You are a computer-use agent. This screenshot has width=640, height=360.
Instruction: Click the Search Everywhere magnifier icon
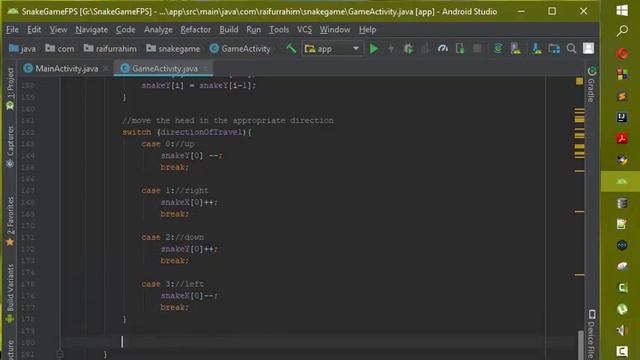click(x=571, y=49)
